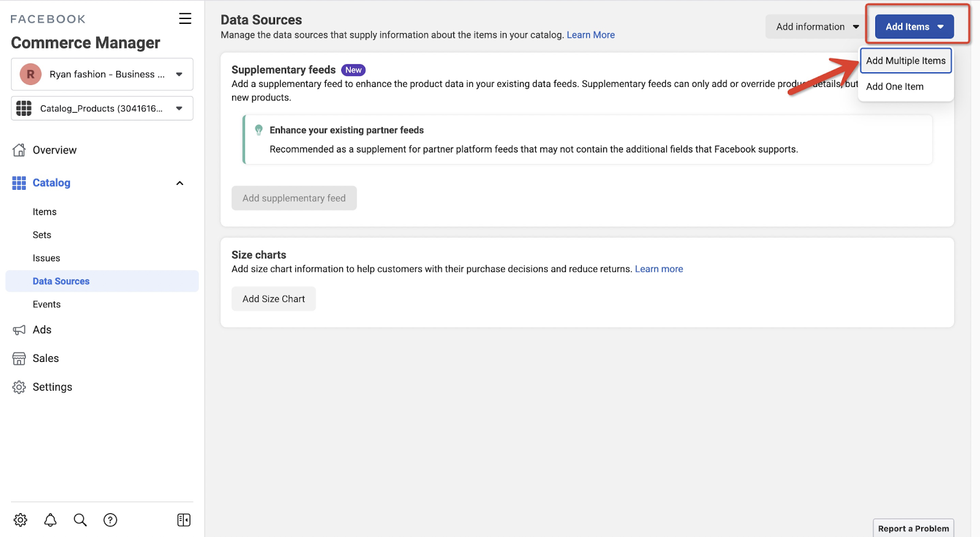This screenshot has width=980, height=537.
Task: Open Overview page
Action: click(x=55, y=150)
